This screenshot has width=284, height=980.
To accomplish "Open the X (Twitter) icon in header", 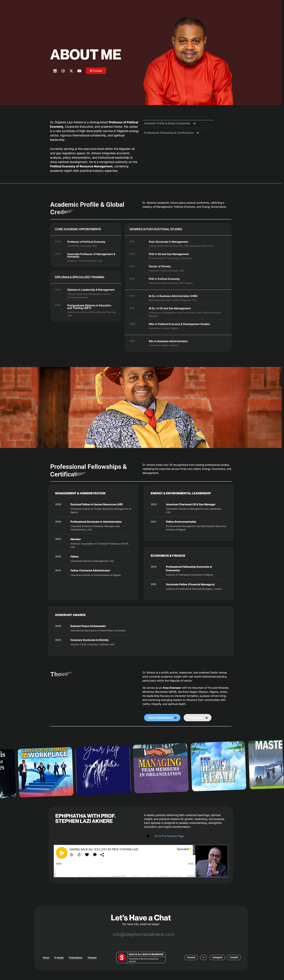I will (x=71, y=71).
